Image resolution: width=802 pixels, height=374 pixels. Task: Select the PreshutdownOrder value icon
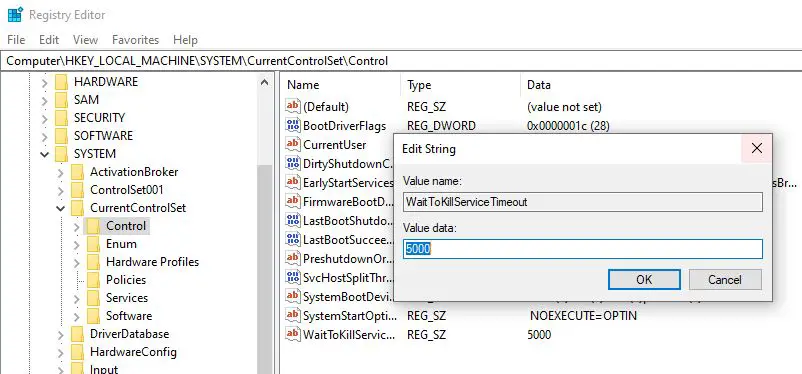point(293,258)
